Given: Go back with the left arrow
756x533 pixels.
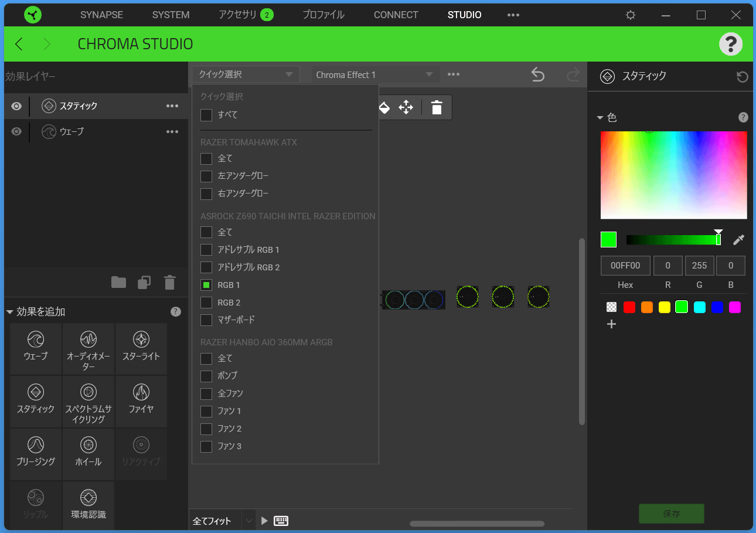Looking at the screenshot, I should [19, 44].
